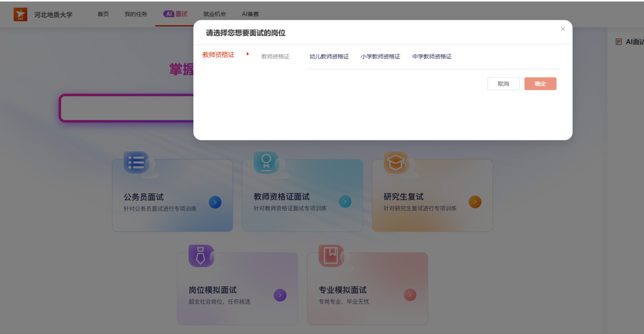The height and width of the screenshot is (334, 644).
Task: Click the 专业模拟面试 book icon
Action: click(x=331, y=256)
